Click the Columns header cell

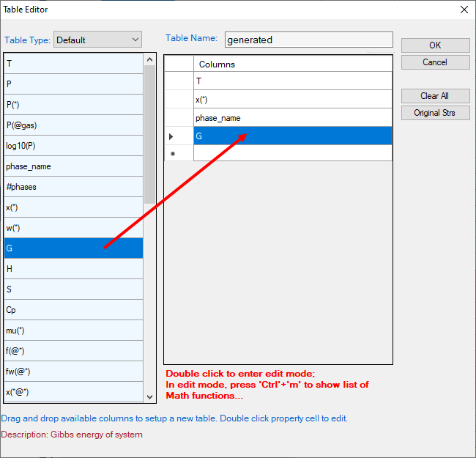tap(292, 64)
